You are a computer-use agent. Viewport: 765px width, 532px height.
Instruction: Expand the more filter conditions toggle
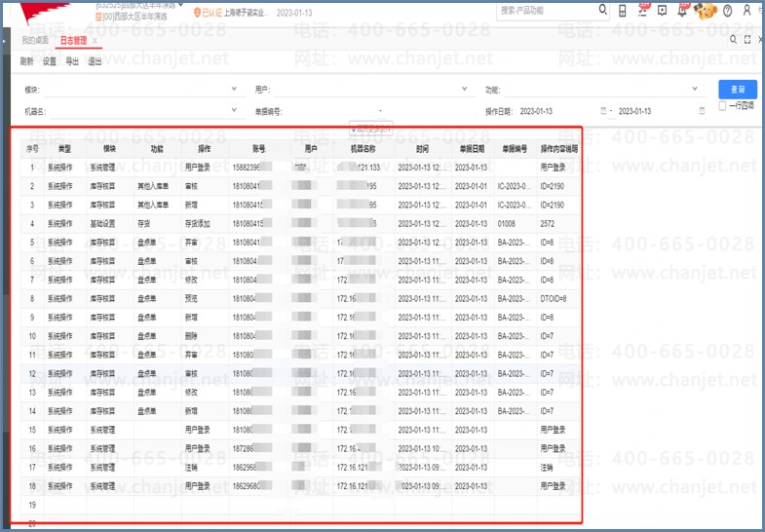(371, 130)
